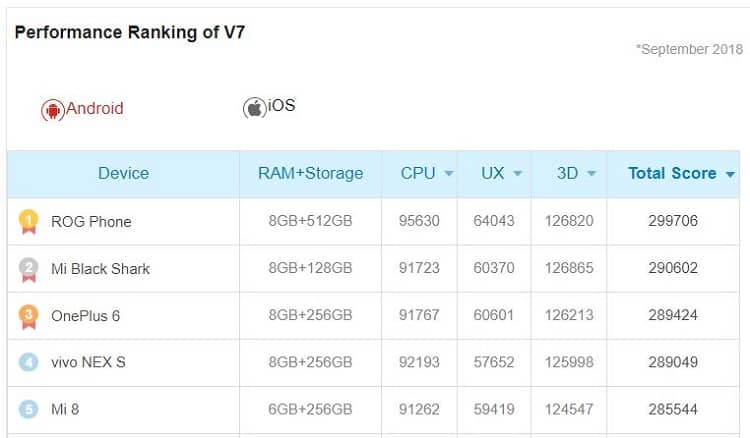This screenshot has height=438, width=750.
Task: Click the Total Score header text
Action: point(672,173)
